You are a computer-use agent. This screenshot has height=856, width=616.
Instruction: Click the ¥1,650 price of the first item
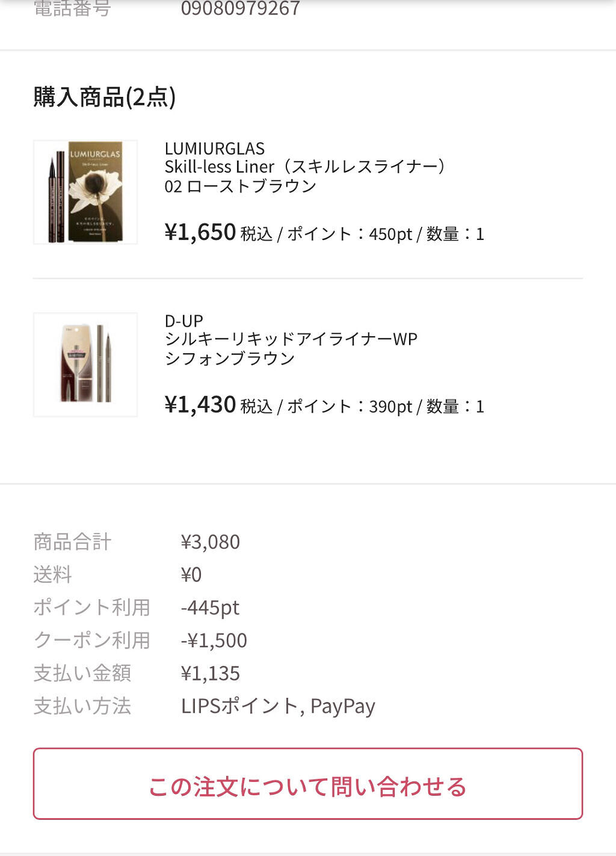(200, 232)
